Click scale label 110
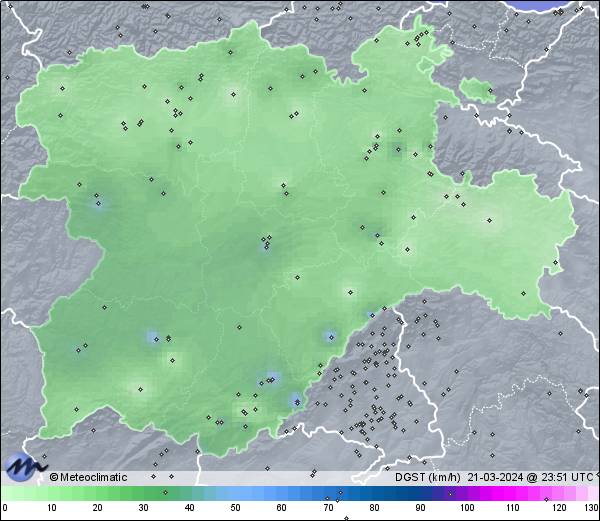600x521 pixels. (513, 508)
